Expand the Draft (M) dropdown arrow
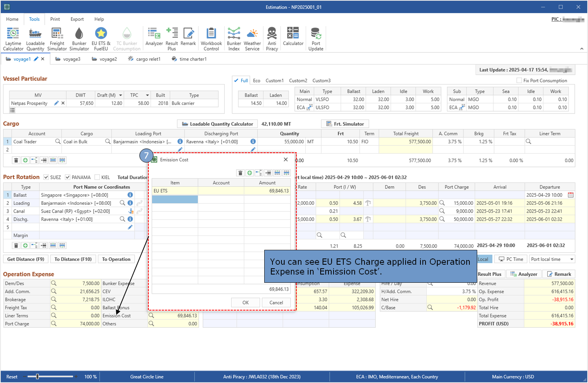Screen dimensions: 588x383 point(121,95)
